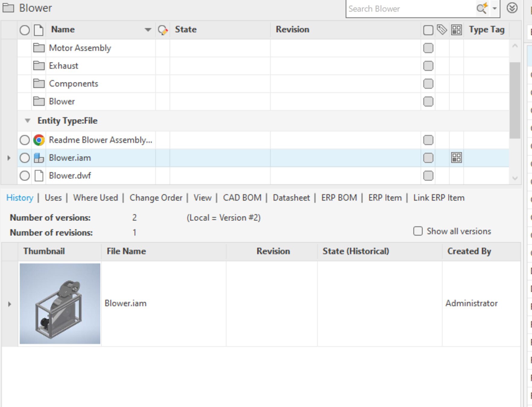Click the Exhaust folder icon

click(39, 65)
